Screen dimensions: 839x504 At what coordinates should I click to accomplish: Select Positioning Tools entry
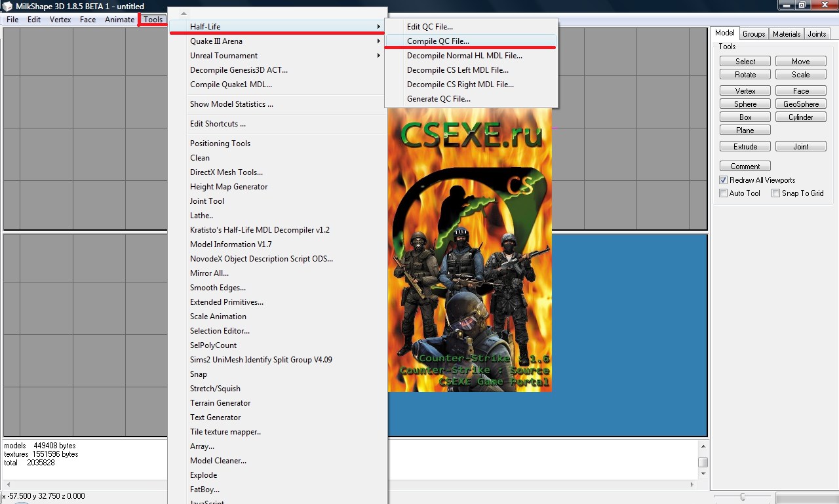[277, 144]
